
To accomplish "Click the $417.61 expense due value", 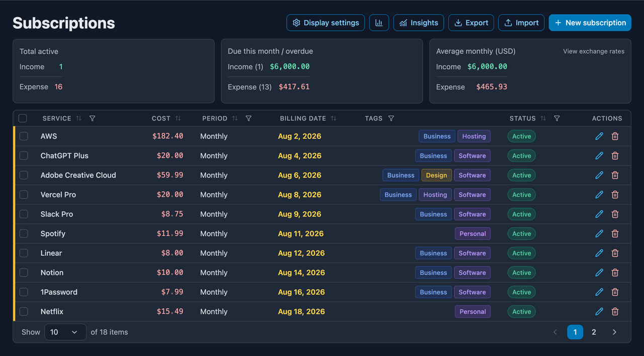I will [x=294, y=87].
